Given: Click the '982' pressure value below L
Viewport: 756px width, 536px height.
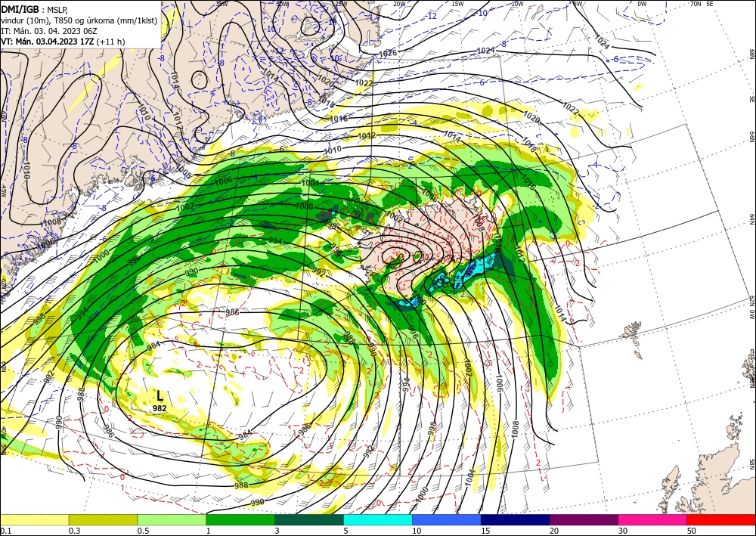Looking at the screenshot, I should tap(160, 408).
